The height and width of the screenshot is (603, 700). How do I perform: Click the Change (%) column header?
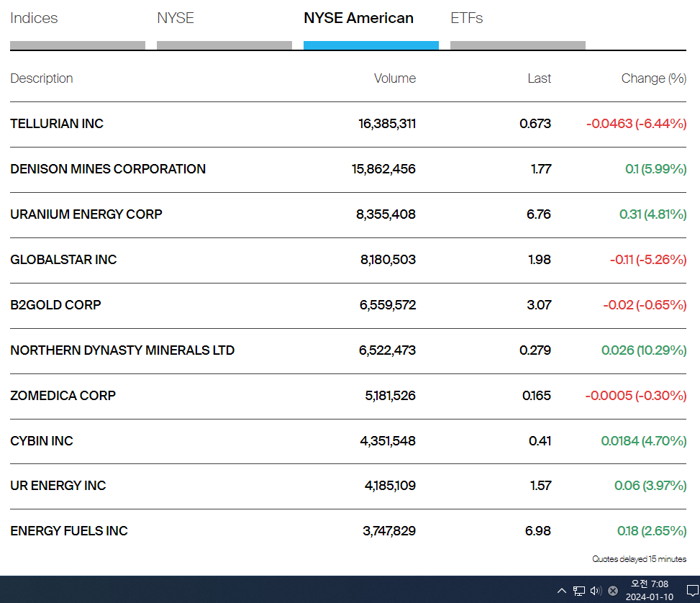653,78
